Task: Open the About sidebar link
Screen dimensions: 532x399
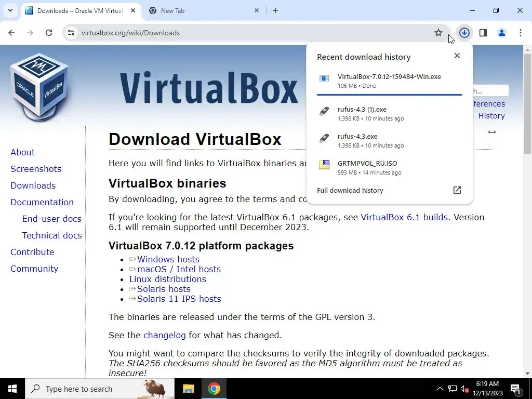Action: pyautogui.click(x=22, y=152)
